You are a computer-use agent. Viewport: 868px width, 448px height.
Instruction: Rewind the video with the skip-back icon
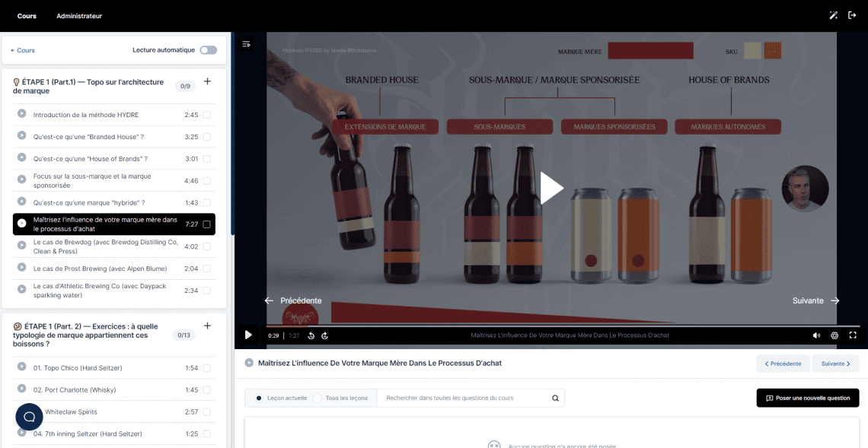tap(311, 335)
